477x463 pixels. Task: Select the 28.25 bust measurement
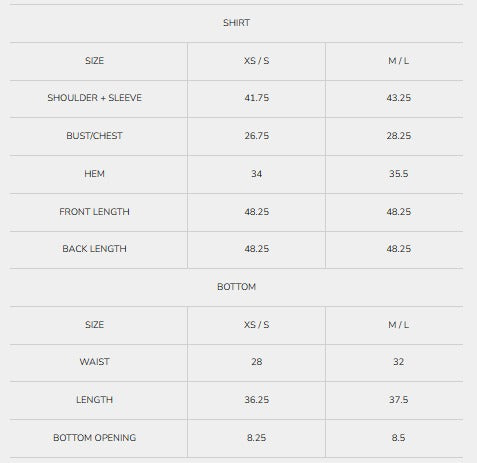398,136
